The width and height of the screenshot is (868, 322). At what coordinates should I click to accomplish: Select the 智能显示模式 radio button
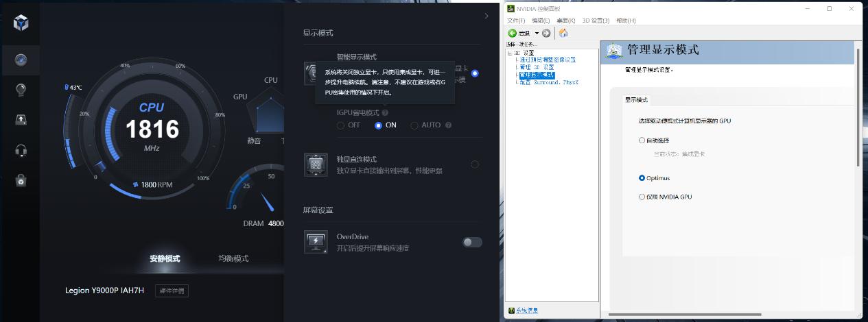pos(475,73)
